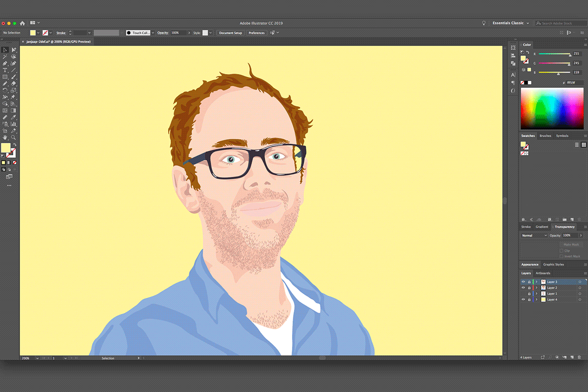The height and width of the screenshot is (392, 588).
Task: Open the Normal blending mode dropdown
Action: click(x=534, y=236)
